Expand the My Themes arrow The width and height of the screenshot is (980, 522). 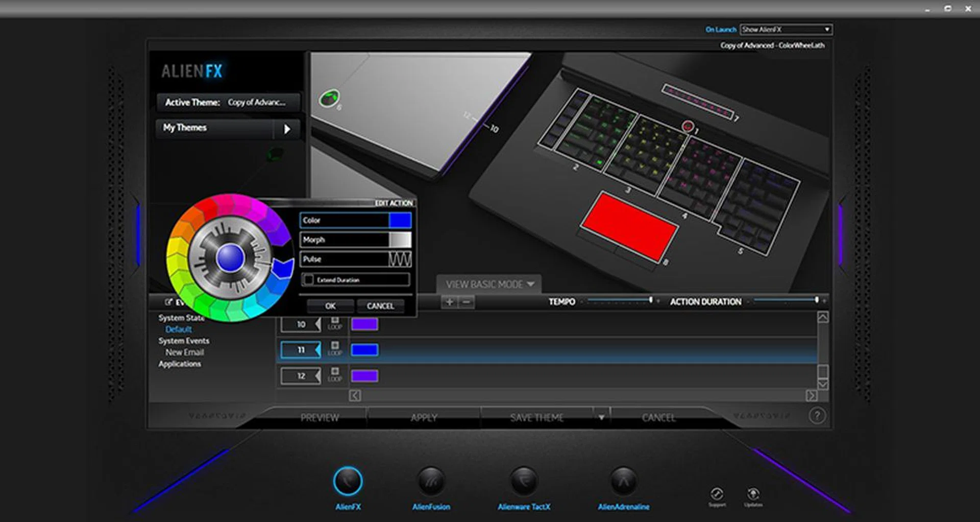[287, 129]
